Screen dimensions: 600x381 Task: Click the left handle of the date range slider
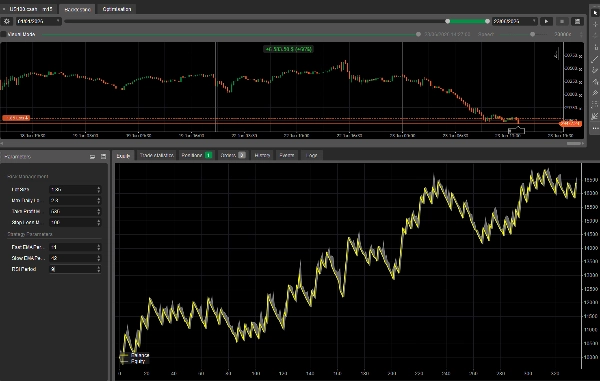tap(447, 21)
